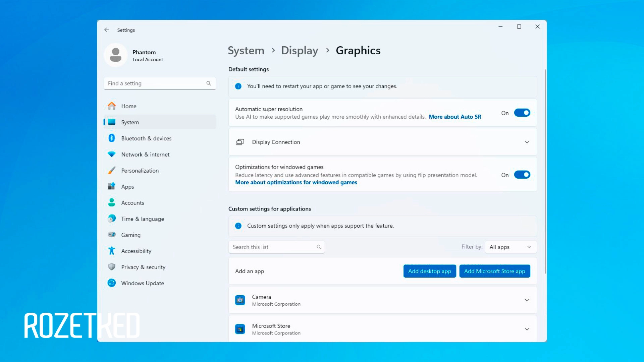Viewport: 644px width, 362px height.
Task: Open the More about Auto SR link
Action: click(x=455, y=117)
